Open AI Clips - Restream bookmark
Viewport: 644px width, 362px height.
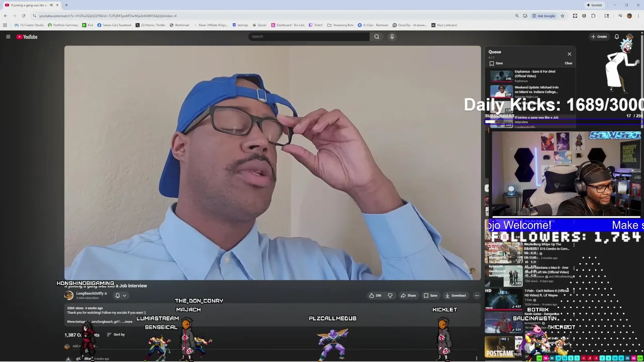373,25
